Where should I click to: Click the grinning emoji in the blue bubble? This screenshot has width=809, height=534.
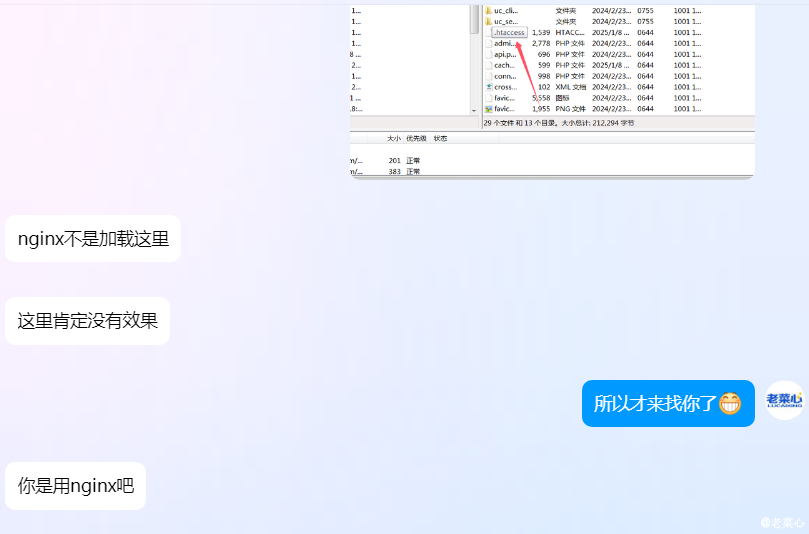tap(730, 403)
